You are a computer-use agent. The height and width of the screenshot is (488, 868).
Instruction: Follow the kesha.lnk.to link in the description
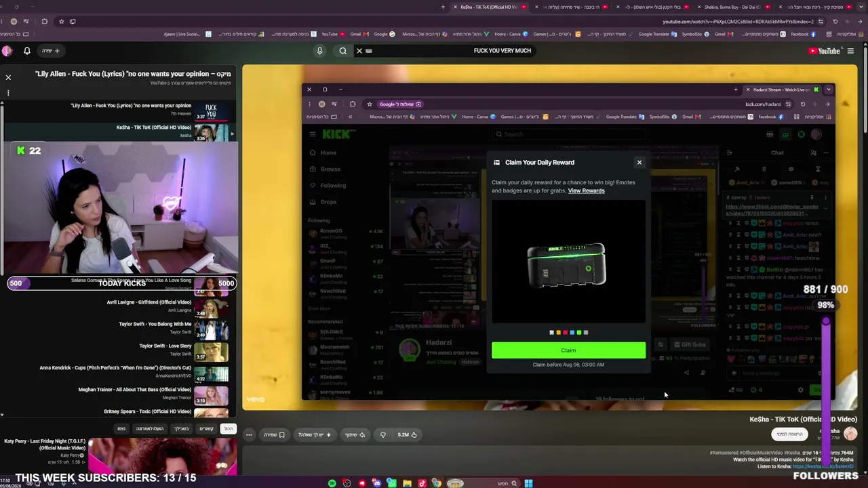coord(823,466)
